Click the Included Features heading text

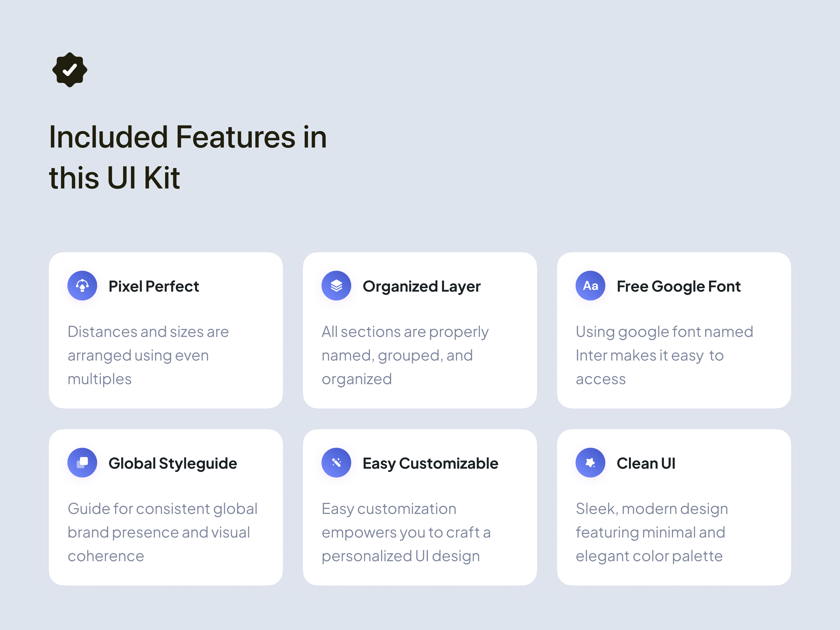click(188, 157)
